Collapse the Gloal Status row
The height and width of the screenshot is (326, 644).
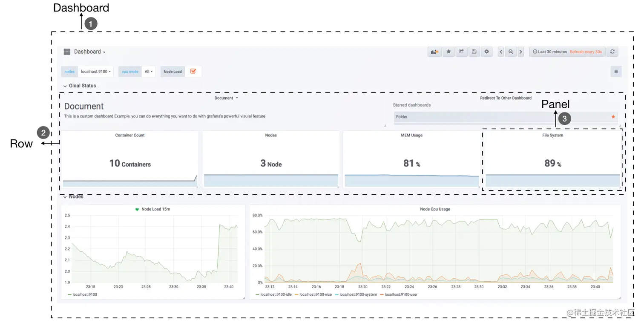tap(79, 86)
